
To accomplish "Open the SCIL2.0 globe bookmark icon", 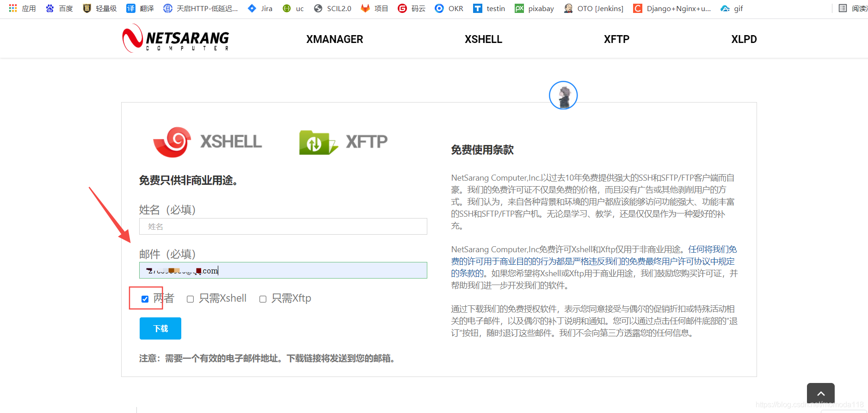I will (x=318, y=8).
